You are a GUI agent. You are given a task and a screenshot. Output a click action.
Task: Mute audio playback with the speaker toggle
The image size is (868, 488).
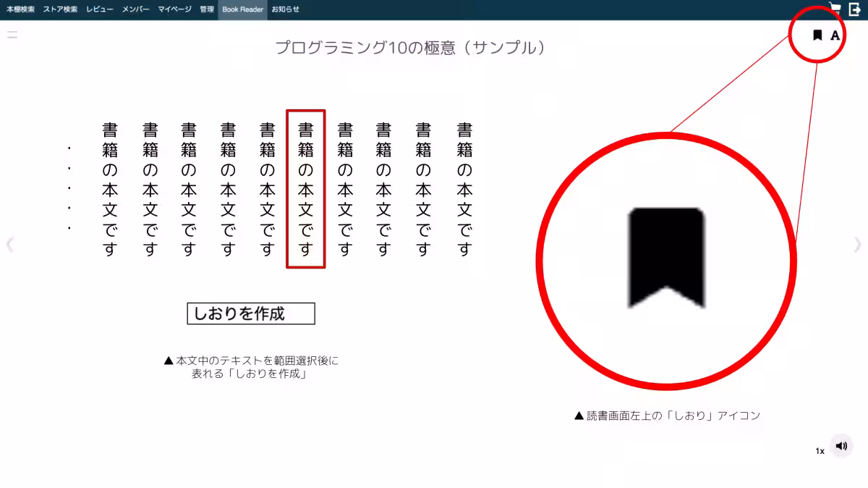tap(841, 446)
